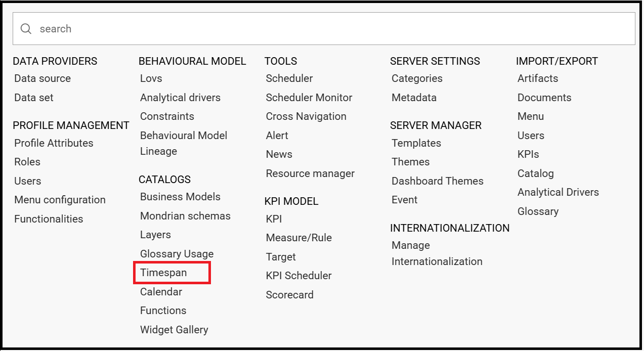Image resolution: width=644 pixels, height=351 pixels.
Task: Open Themes under Server Manager
Action: click(x=411, y=162)
